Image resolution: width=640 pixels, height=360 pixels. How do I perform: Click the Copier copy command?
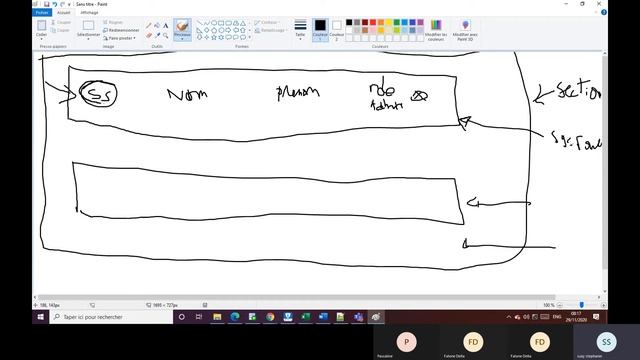tap(60, 30)
